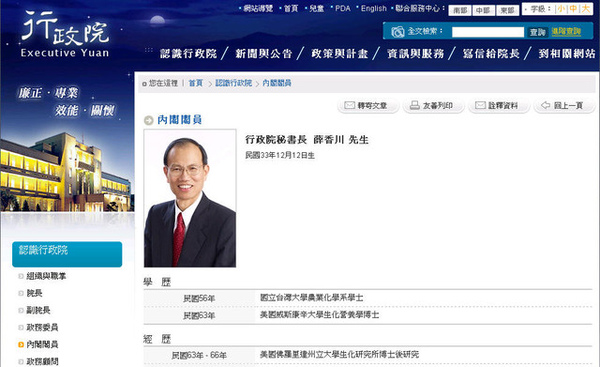Click the 回上一頁 back button
This screenshot has height=367, width=600.
pyautogui.click(x=564, y=105)
